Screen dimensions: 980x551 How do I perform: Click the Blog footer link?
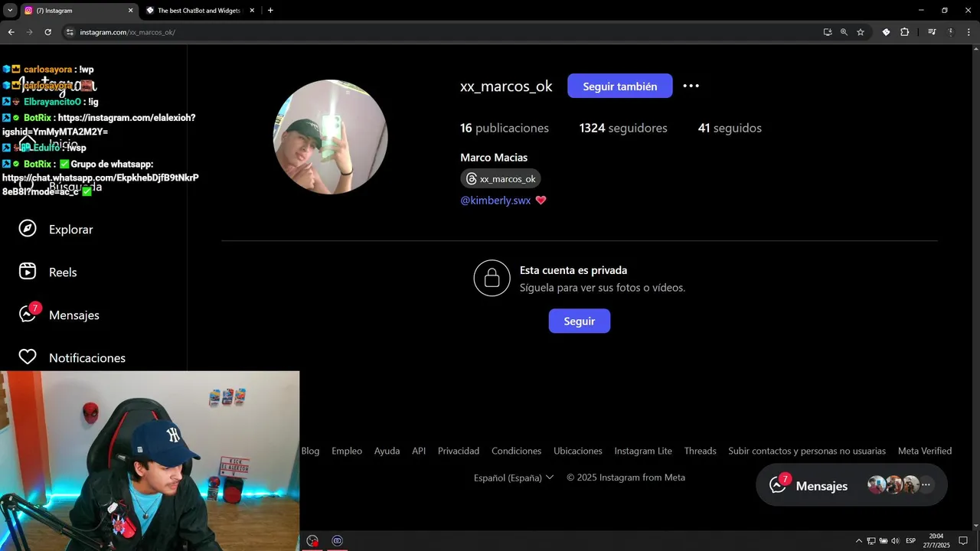pyautogui.click(x=310, y=451)
